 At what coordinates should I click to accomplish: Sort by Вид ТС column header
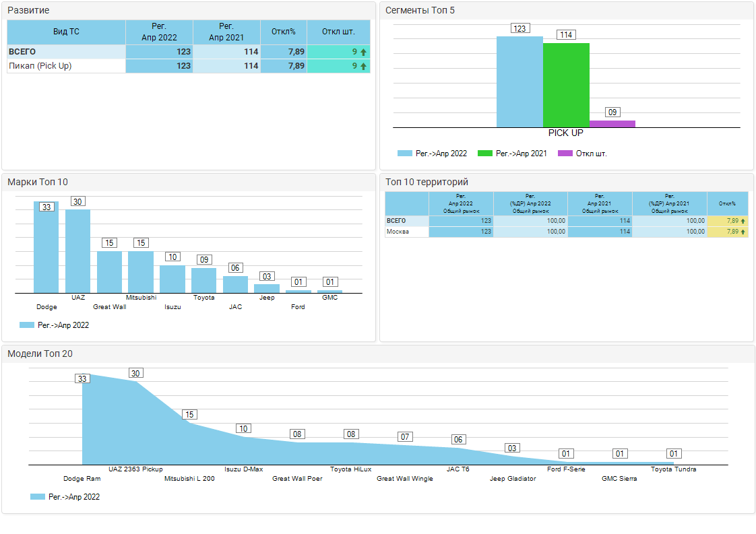coord(66,32)
